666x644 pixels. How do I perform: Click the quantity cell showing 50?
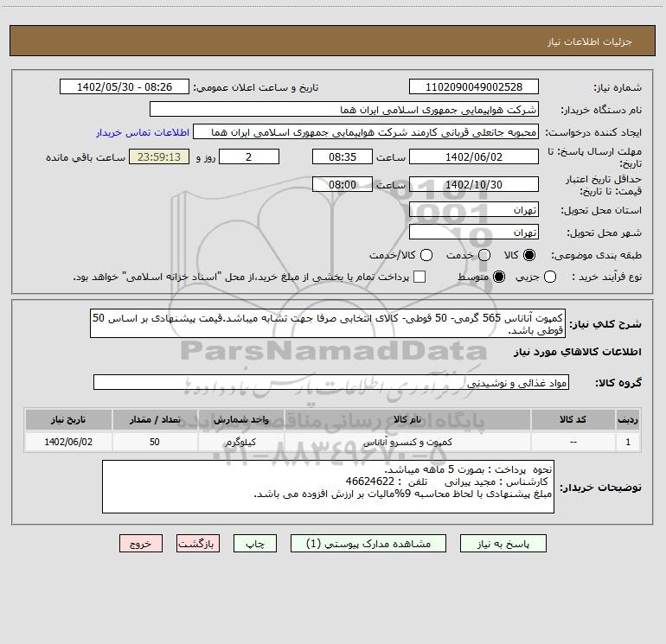(x=155, y=442)
